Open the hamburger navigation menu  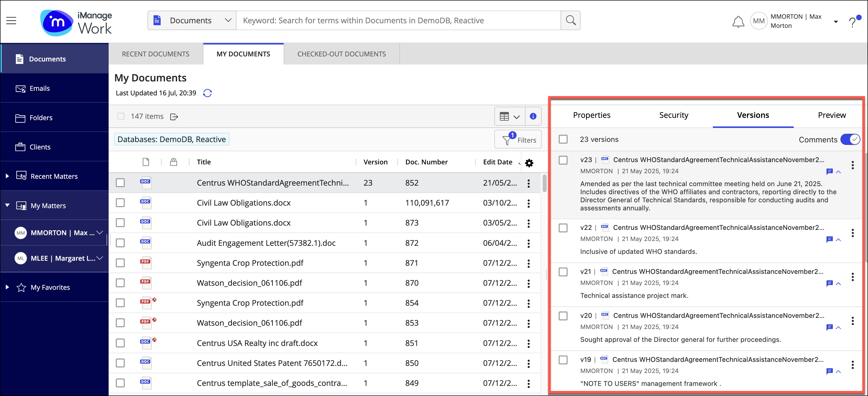tap(11, 20)
